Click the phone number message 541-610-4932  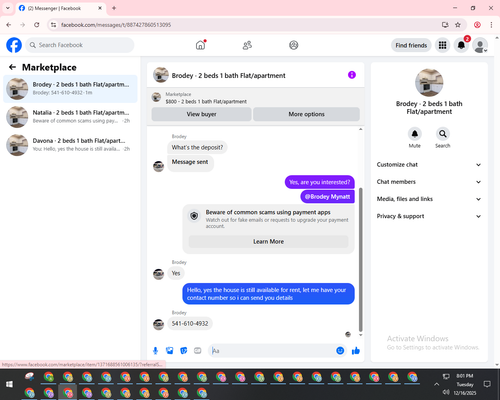(x=190, y=323)
